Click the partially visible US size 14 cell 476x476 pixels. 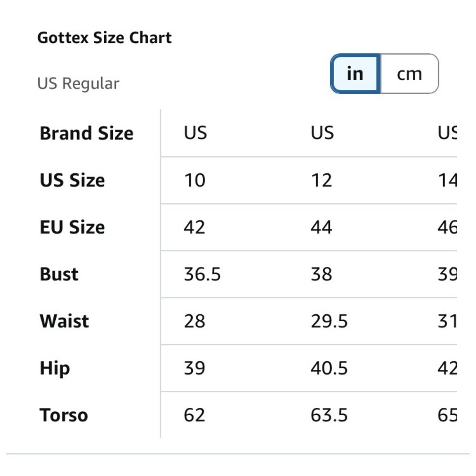[447, 180]
